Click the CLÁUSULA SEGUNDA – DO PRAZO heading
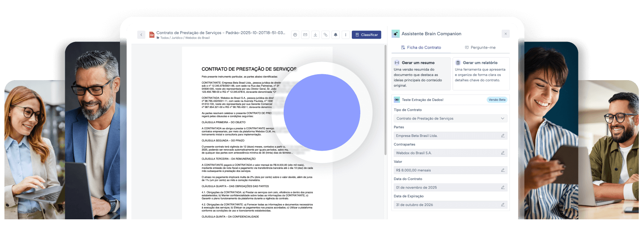Screen dimensions: 644x236 [x=223, y=141]
